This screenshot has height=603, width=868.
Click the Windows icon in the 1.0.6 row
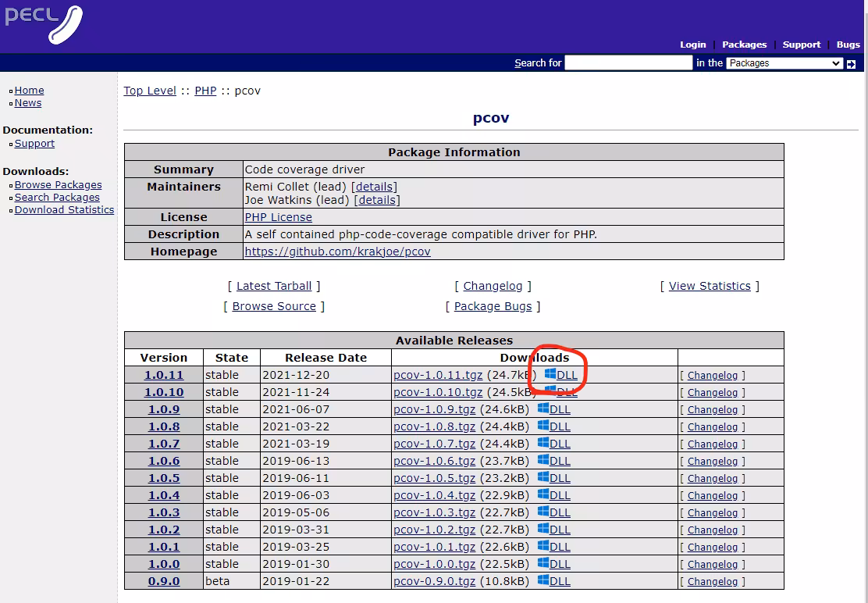543,460
